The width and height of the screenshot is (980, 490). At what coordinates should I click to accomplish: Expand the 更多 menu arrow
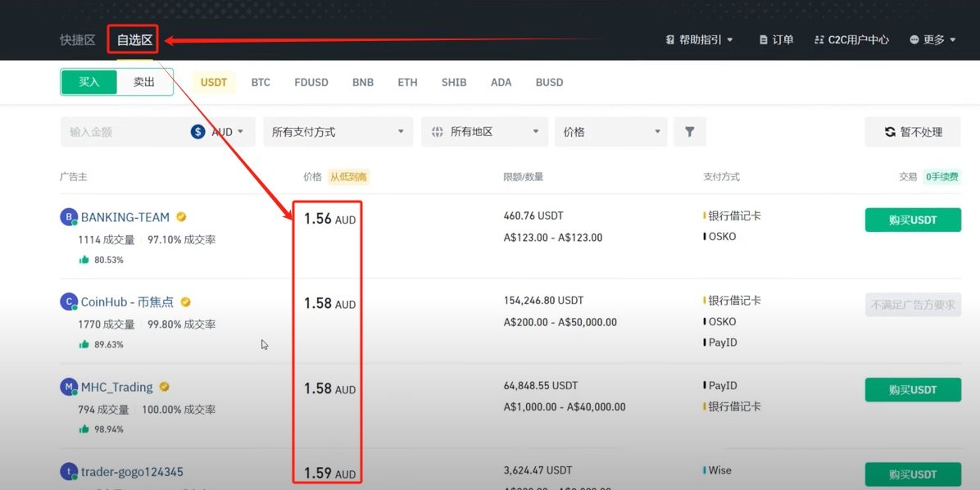tap(952, 40)
